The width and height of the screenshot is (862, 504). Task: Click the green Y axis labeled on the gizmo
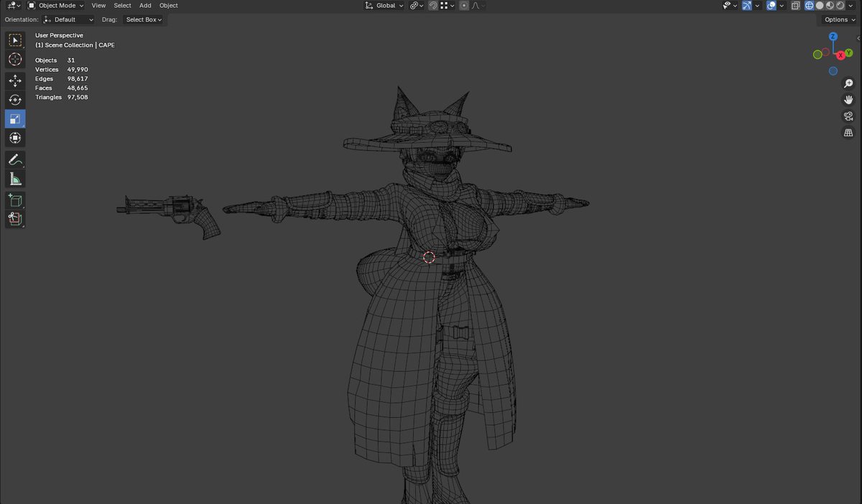click(x=849, y=52)
